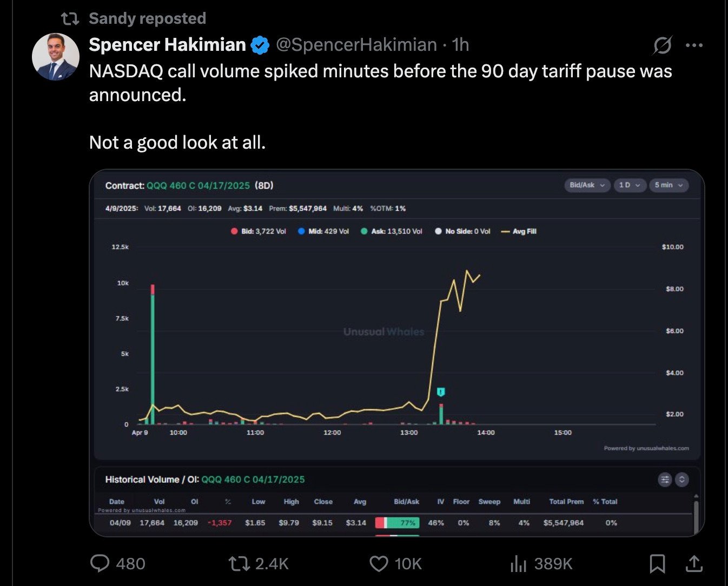
Task: Like the post with heart icon
Action: [x=379, y=564]
